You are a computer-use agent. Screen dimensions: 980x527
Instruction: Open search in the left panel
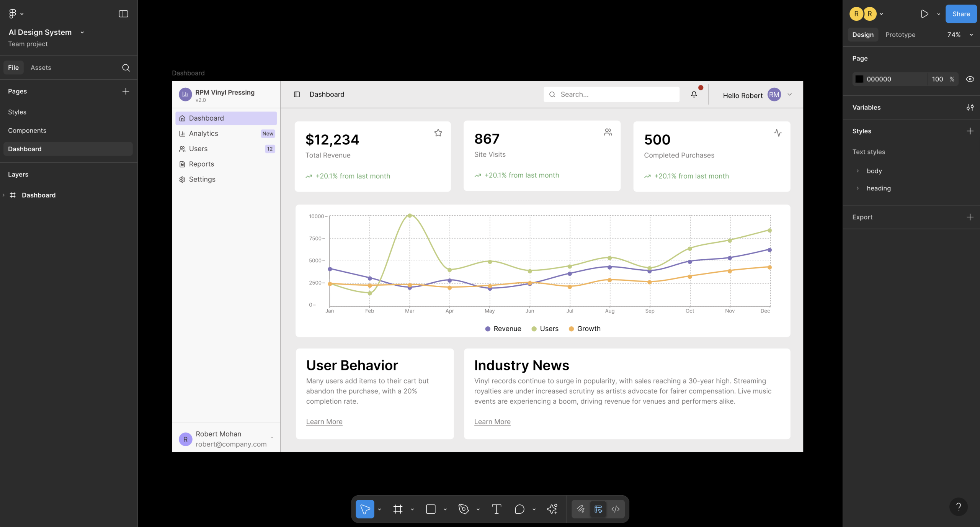pos(126,68)
